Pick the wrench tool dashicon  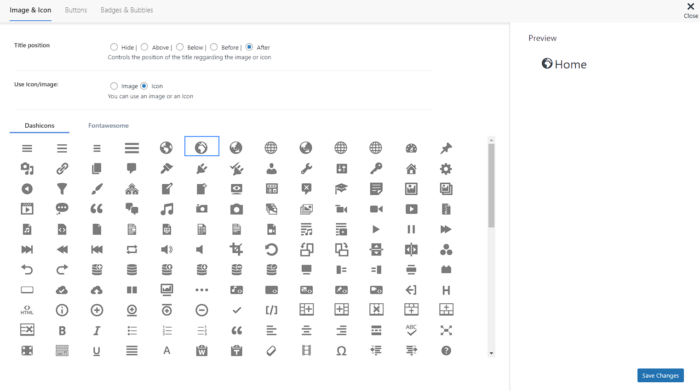point(306,169)
